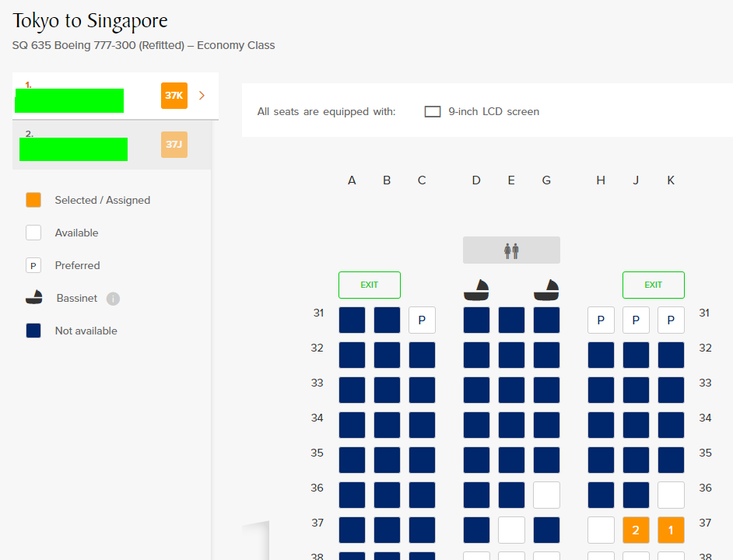The image size is (733, 560).
Task: Choose available seat 37E
Action: click(x=511, y=530)
